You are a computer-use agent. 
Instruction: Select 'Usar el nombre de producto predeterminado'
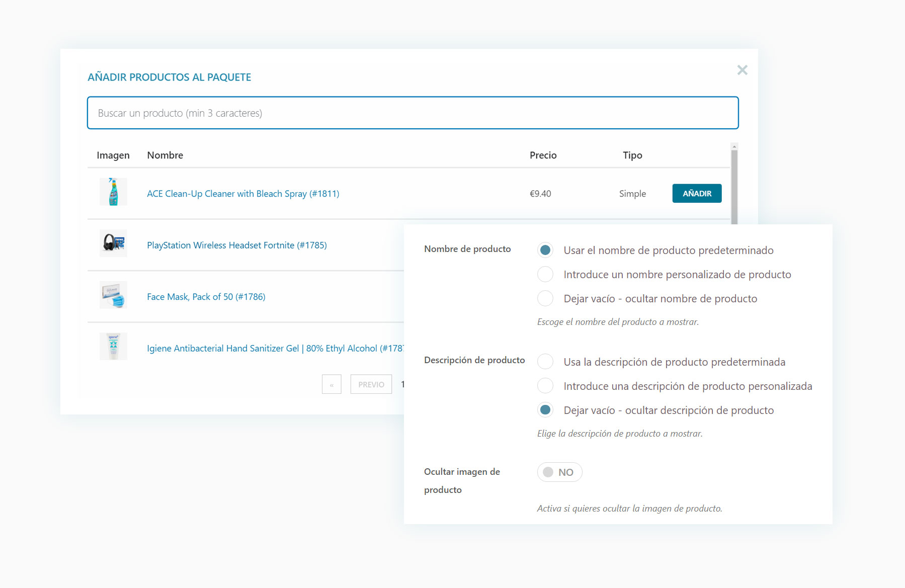coord(545,250)
